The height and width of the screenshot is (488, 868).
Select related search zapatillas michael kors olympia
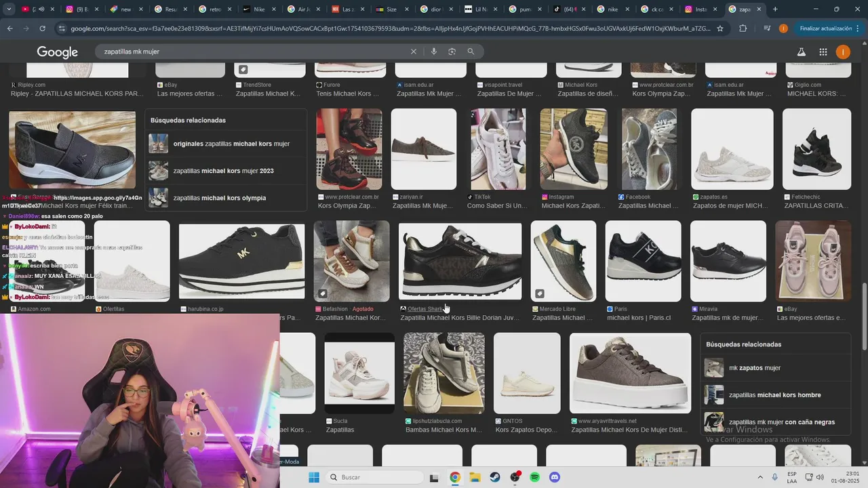226,198
